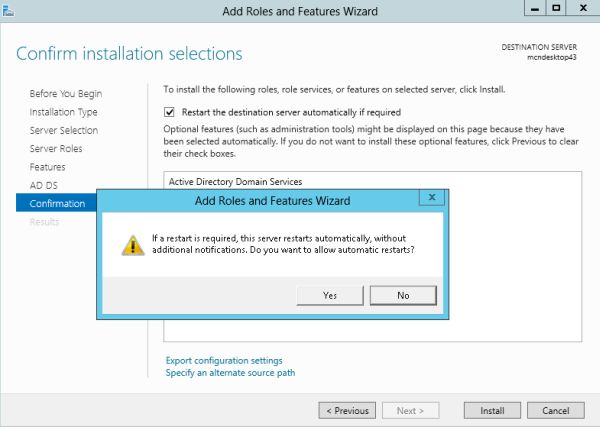600x427 pixels.
Task: Go back with the Previous button
Action: tap(347, 410)
